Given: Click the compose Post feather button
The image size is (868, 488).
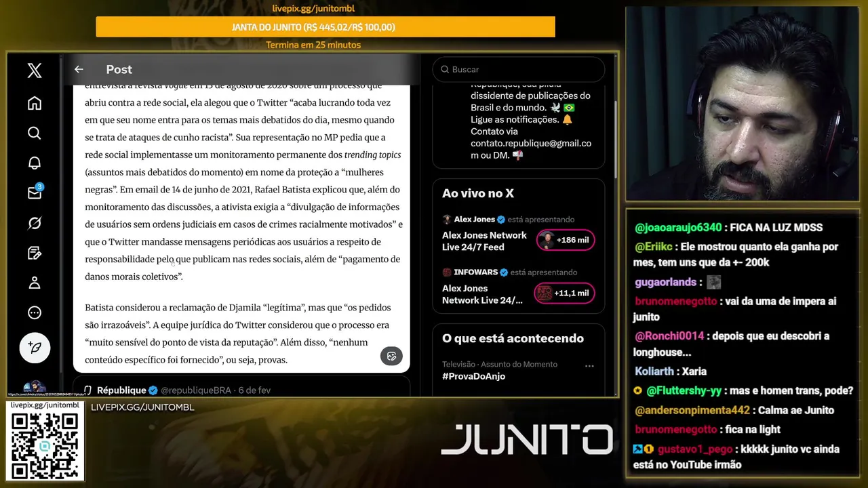Looking at the screenshot, I should (x=35, y=348).
